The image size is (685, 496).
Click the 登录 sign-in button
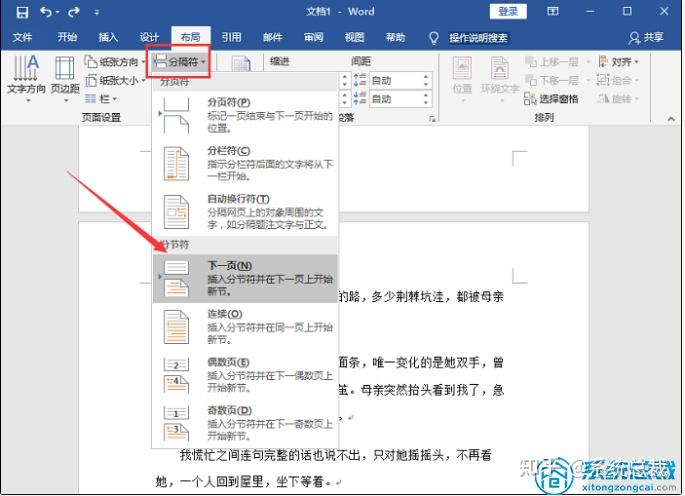(508, 11)
